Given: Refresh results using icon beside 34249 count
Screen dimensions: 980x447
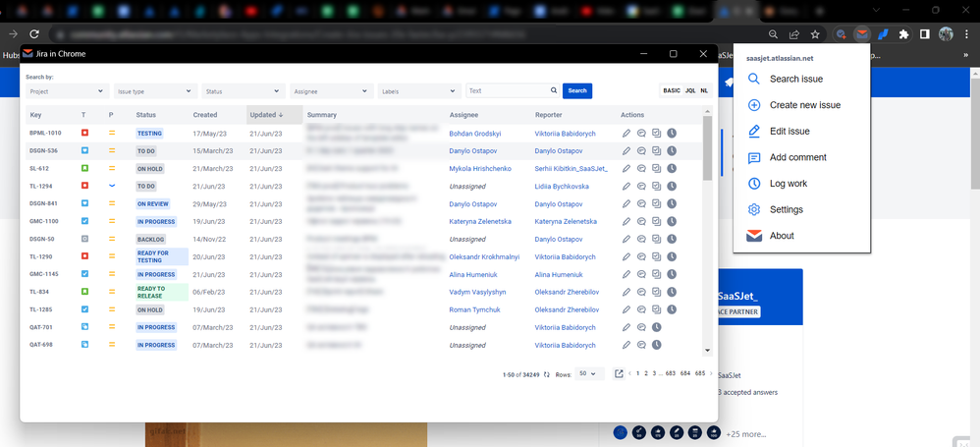Looking at the screenshot, I should (547, 374).
